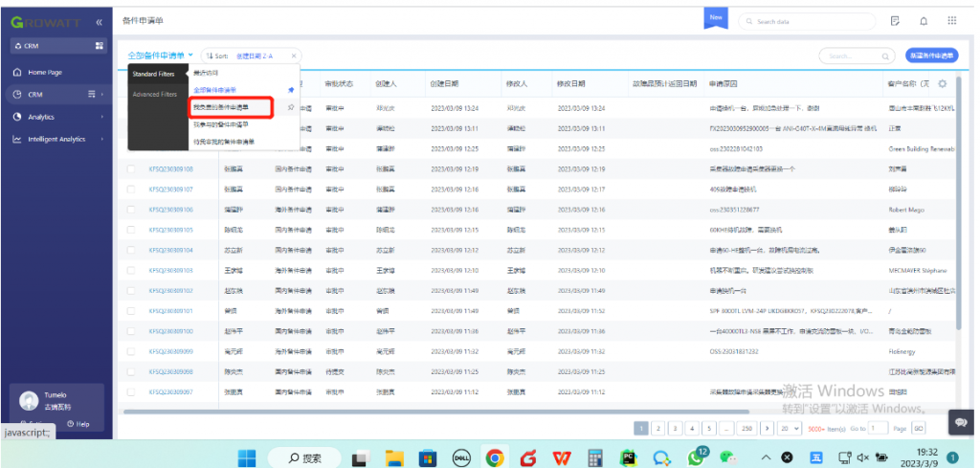Check the box beside KFSQ230309104
The height and width of the screenshot is (468, 980).
click(130, 250)
